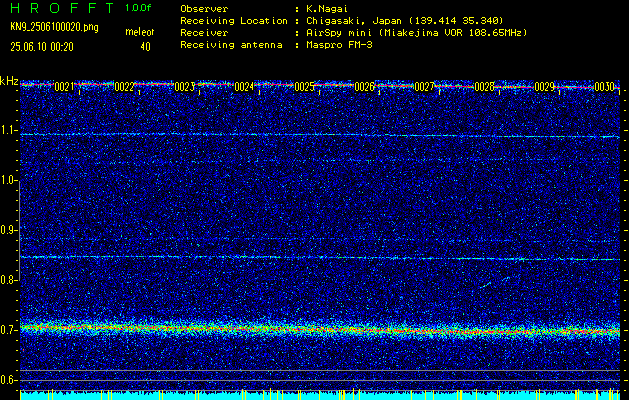Viewport: 629px width, 400px height.
Task: Click the Receiving antenna field label
Action: [231, 45]
